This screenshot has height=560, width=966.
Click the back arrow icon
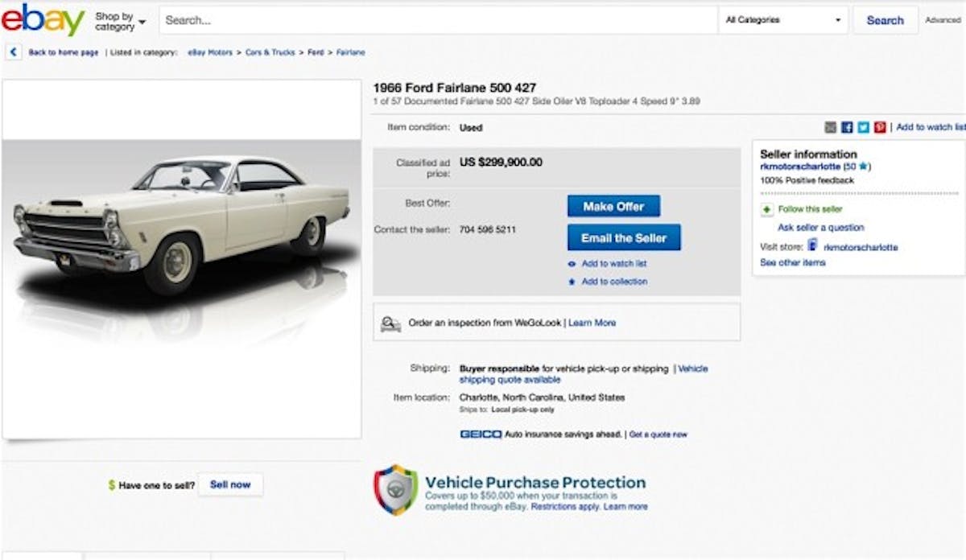click(14, 52)
